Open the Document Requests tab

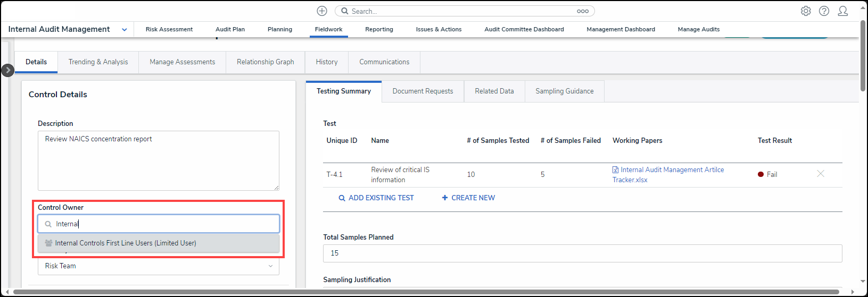[423, 91]
